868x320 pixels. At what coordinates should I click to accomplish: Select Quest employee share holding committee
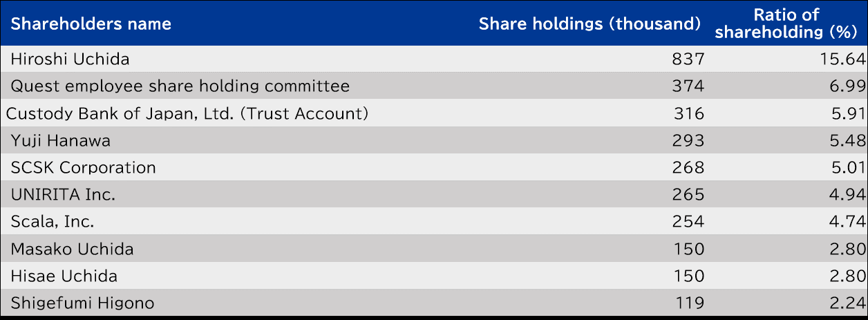click(180, 86)
